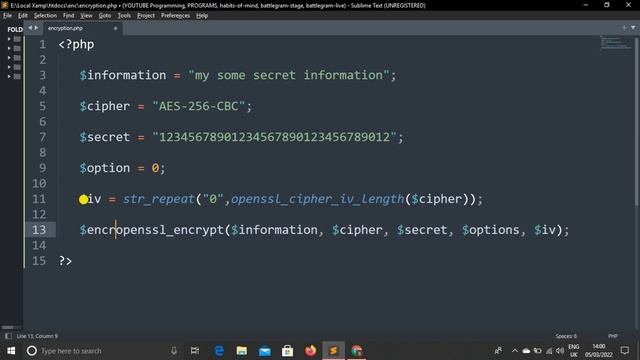Click line number 15 in gutter

(x=39, y=261)
